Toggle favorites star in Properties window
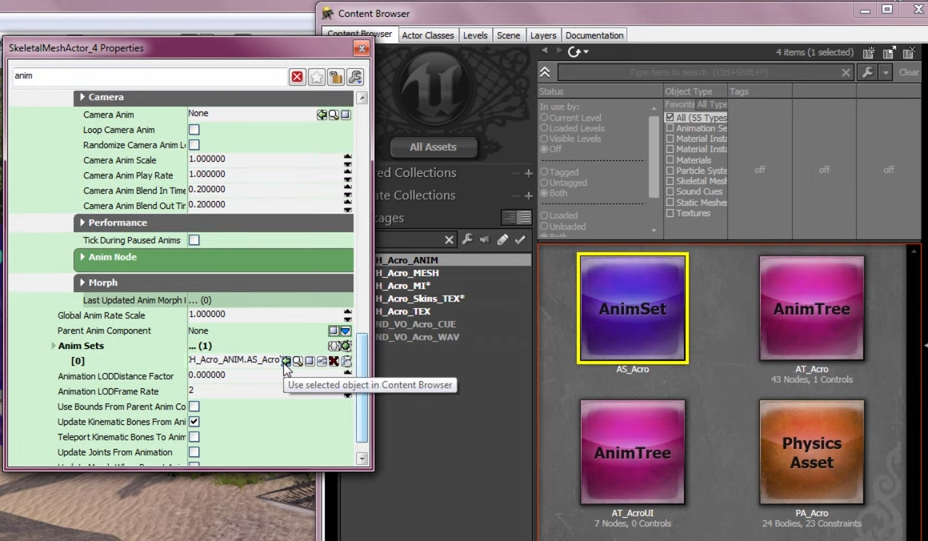Image resolution: width=928 pixels, height=541 pixels. 317,77
